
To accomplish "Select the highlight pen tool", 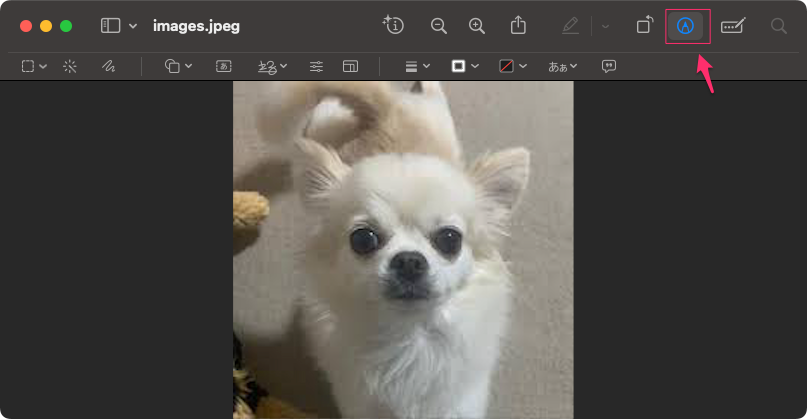I will tap(570, 25).
